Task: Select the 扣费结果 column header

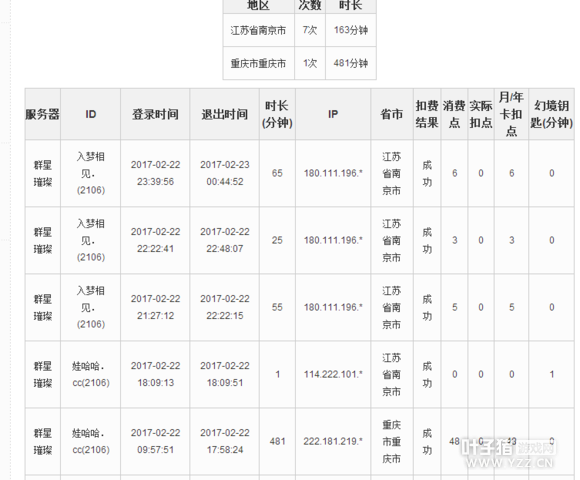Action: [427, 114]
